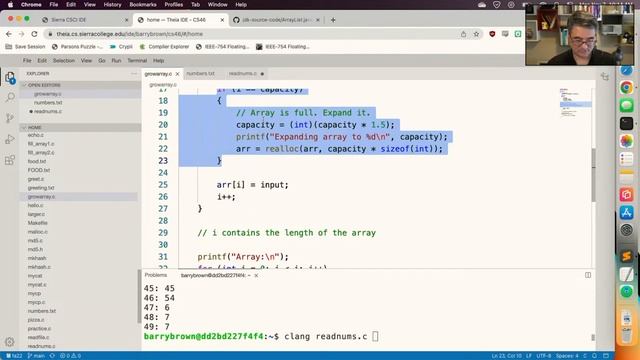Select readnums.c under Open Editors
Screen dimensions: 640x360
click(x=48, y=111)
